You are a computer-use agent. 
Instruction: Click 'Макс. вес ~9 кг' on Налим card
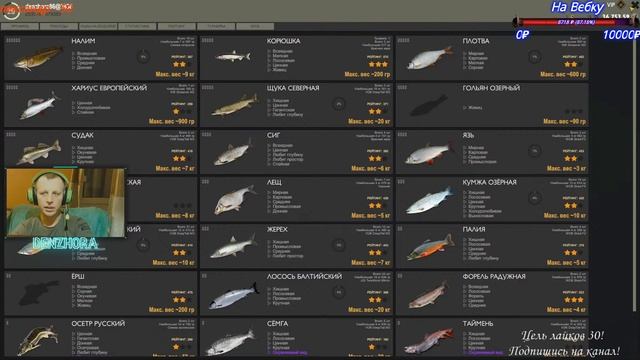175,75
